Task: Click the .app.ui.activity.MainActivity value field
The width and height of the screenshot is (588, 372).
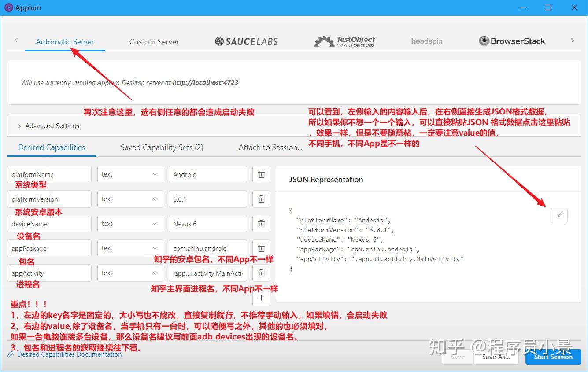Action: pos(208,273)
